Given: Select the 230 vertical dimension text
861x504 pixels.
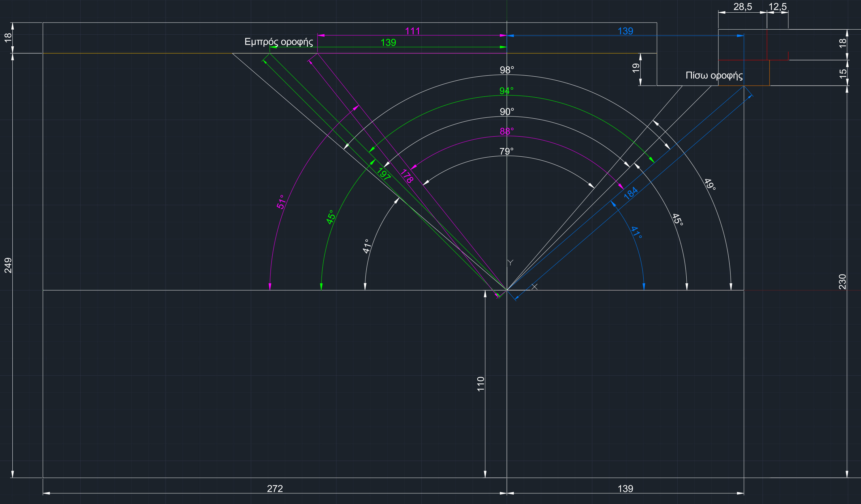Looking at the screenshot, I should pos(842,282).
